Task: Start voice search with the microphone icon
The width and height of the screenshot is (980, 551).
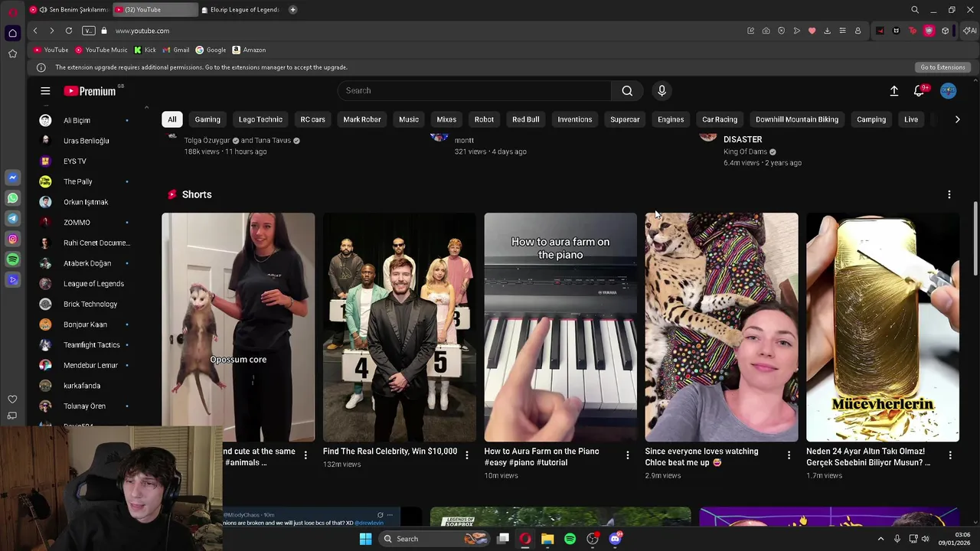Action: point(662,90)
